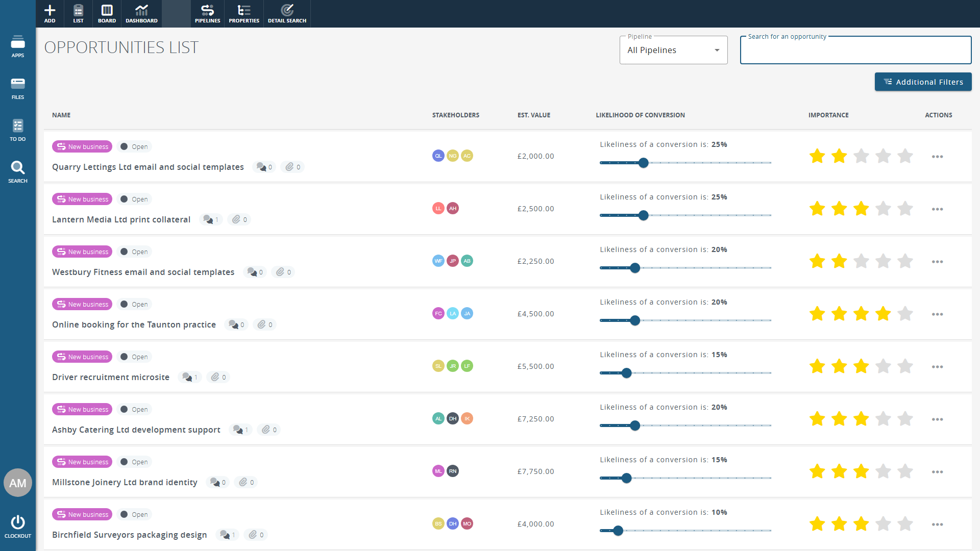Viewport: 980px width, 551px height.
Task: Open Detail Search tool
Action: (287, 14)
